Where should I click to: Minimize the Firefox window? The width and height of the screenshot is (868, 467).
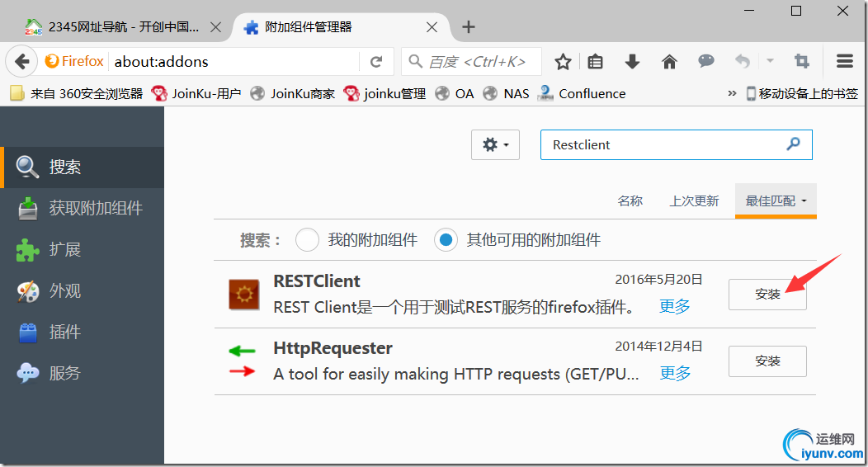pyautogui.click(x=749, y=11)
